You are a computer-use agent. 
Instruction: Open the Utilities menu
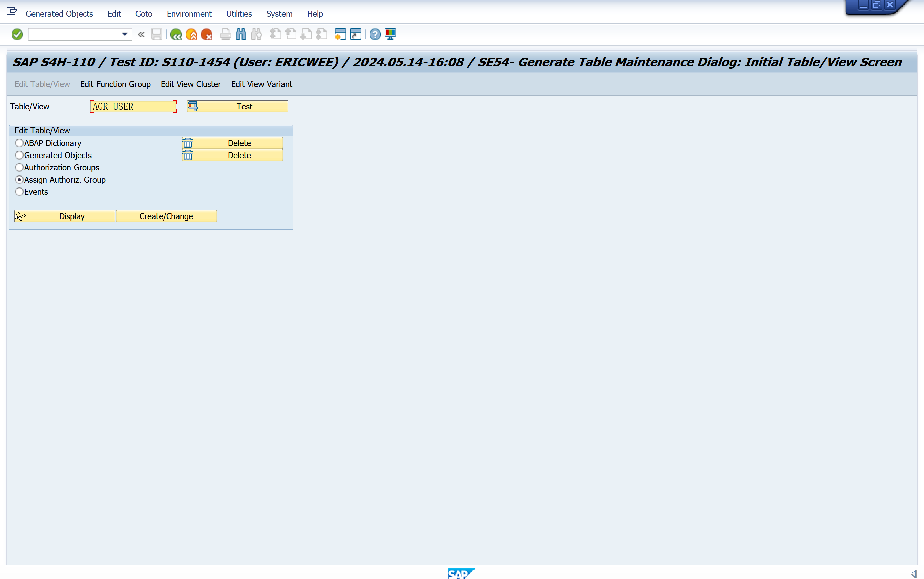[x=239, y=14]
